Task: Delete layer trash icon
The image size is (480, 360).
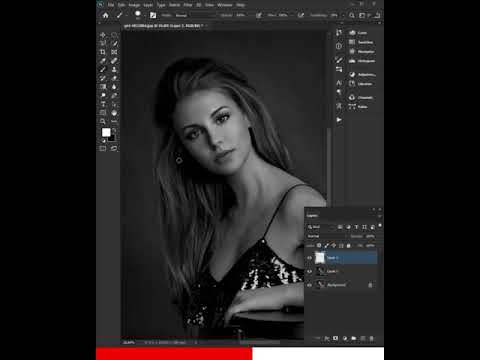Action: 371,338
